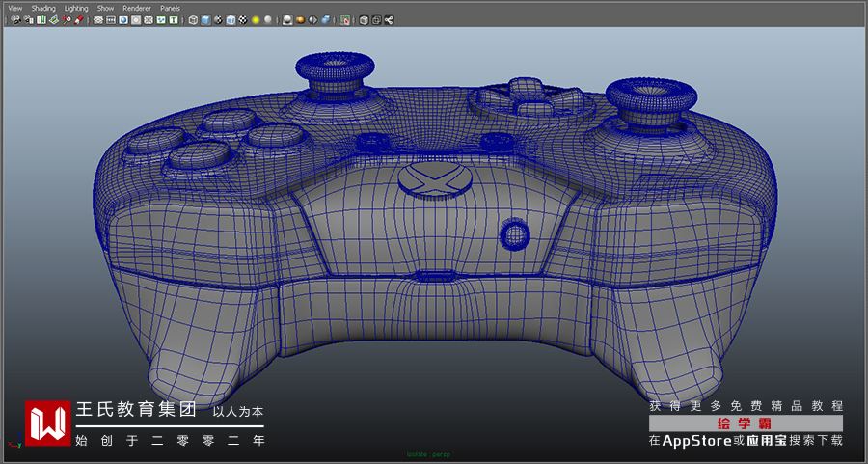This screenshot has width=868, height=464.
Task: Open the Panels menu
Action: (x=170, y=9)
